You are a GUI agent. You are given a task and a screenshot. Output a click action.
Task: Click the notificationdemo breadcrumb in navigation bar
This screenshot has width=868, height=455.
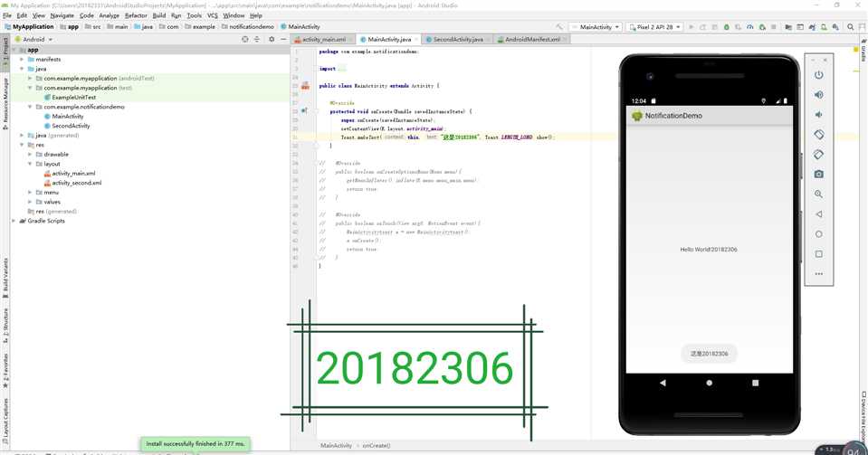point(252,26)
